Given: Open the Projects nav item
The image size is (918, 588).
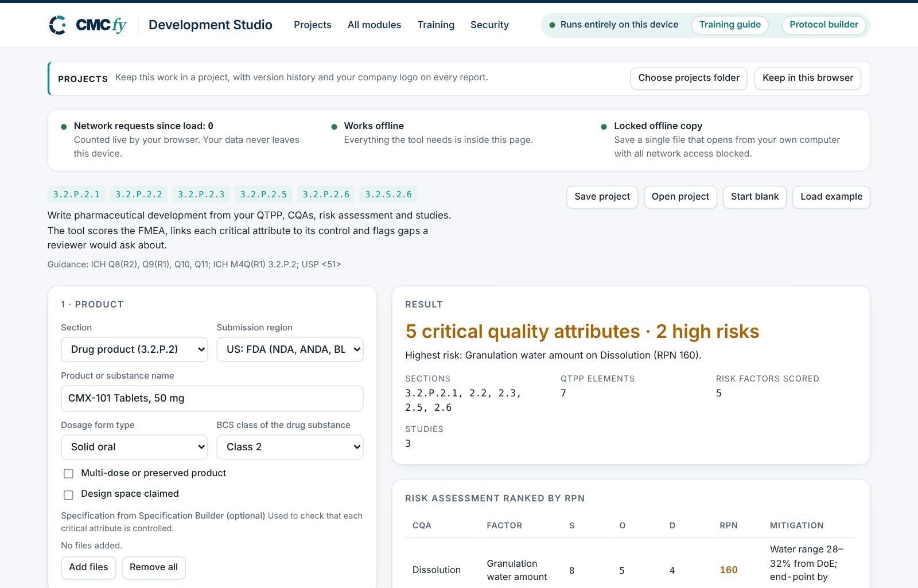Looking at the screenshot, I should (313, 25).
